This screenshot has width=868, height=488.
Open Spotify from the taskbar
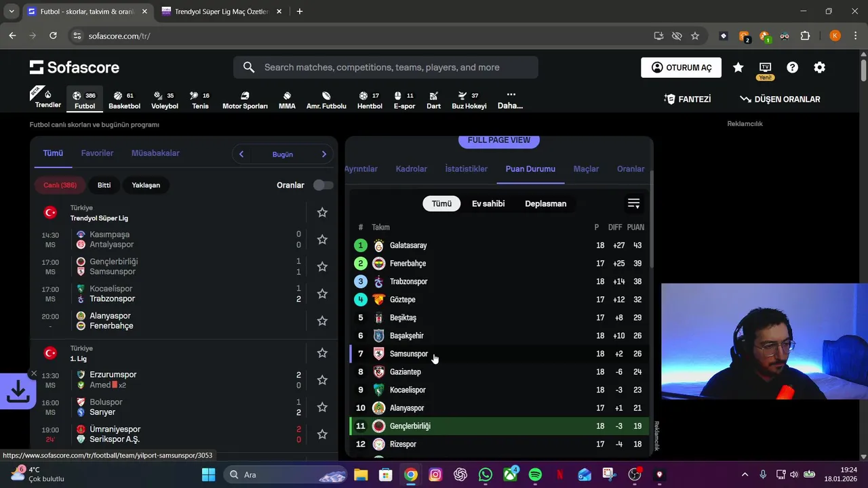[535, 474]
